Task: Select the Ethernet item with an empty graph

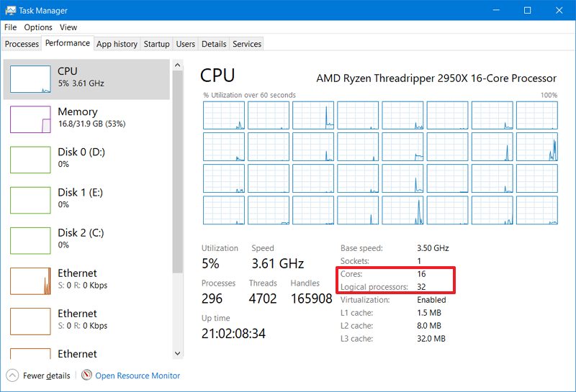Action: (x=86, y=322)
